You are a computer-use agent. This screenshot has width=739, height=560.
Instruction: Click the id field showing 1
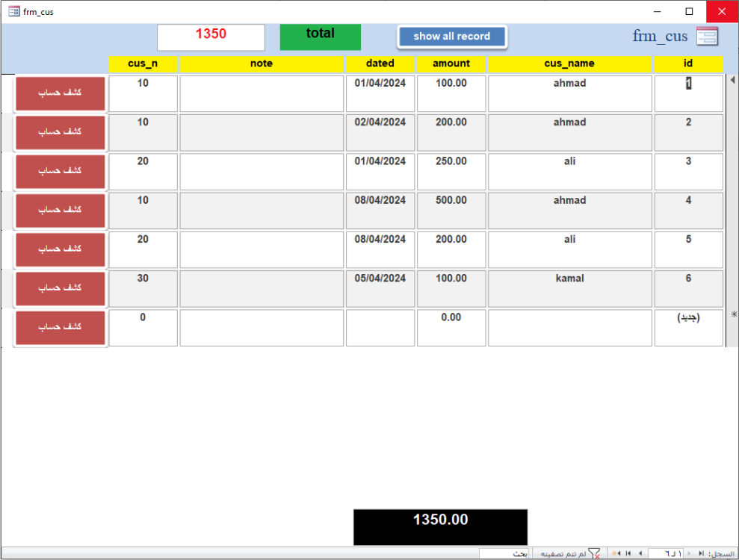(689, 93)
